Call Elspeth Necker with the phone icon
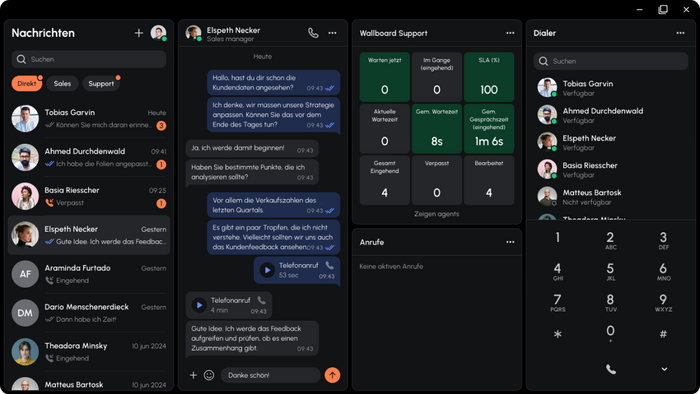The width and height of the screenshot is (700, 394). pyautogui.click(x=313, y=33)
